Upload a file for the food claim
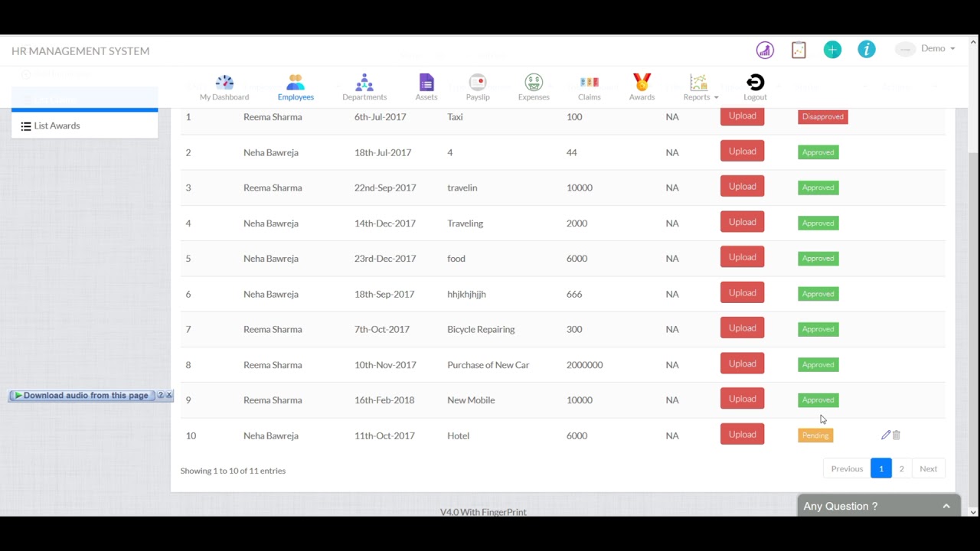Screen dimensions: 980x551 (x=742, y=257)
